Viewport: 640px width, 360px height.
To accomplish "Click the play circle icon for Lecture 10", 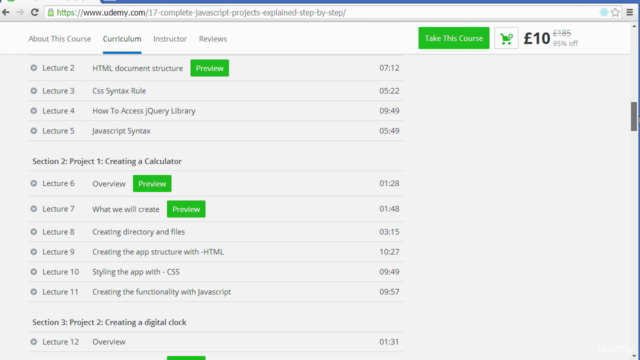I will point(34,271).
